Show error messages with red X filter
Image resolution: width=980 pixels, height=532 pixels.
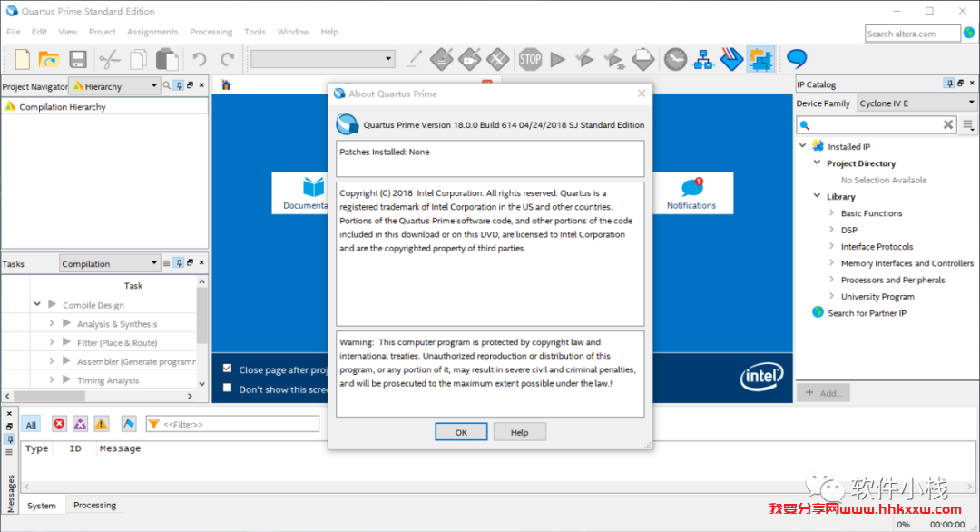pos(59,424)
